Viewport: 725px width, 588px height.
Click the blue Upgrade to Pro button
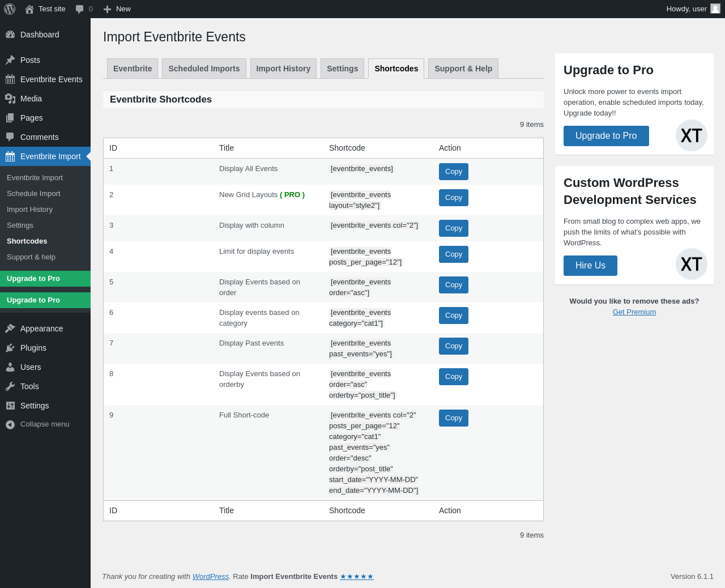(x=606, y=136)
